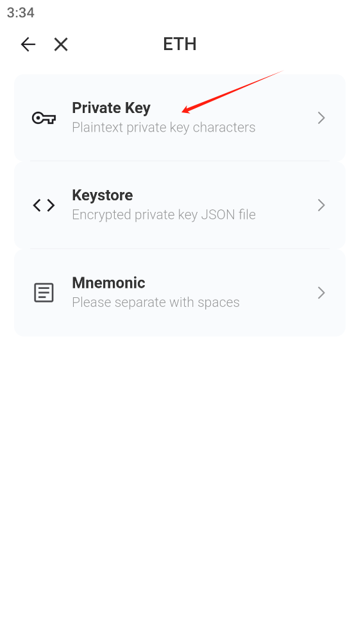Select the Private Key option title
The height and width of the screenshot is (644, 361).
pyautogui.click(x=111, y=108)
